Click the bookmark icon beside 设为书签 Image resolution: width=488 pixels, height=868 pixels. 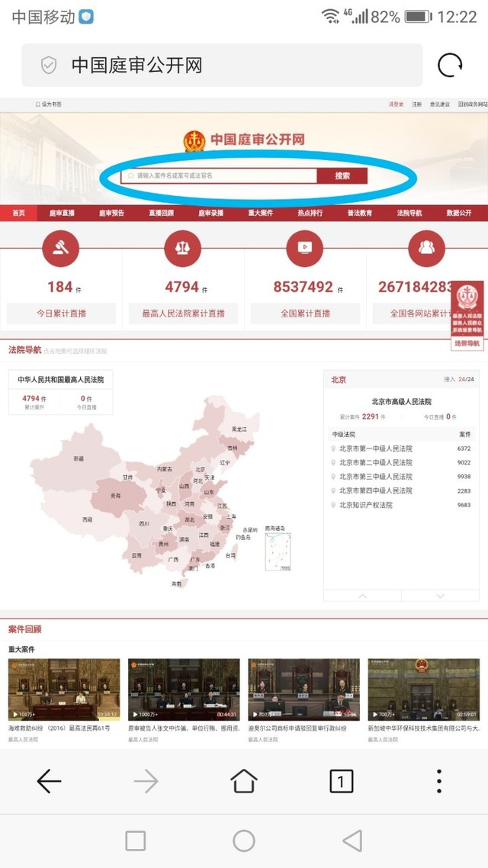pyautogui.click(x=37, y=104)
